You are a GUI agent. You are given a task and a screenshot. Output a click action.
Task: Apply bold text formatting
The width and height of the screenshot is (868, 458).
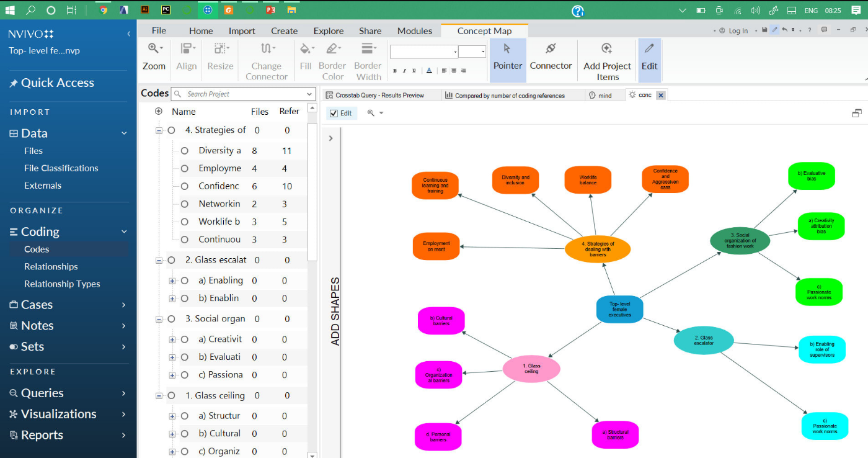click(395, 71)
